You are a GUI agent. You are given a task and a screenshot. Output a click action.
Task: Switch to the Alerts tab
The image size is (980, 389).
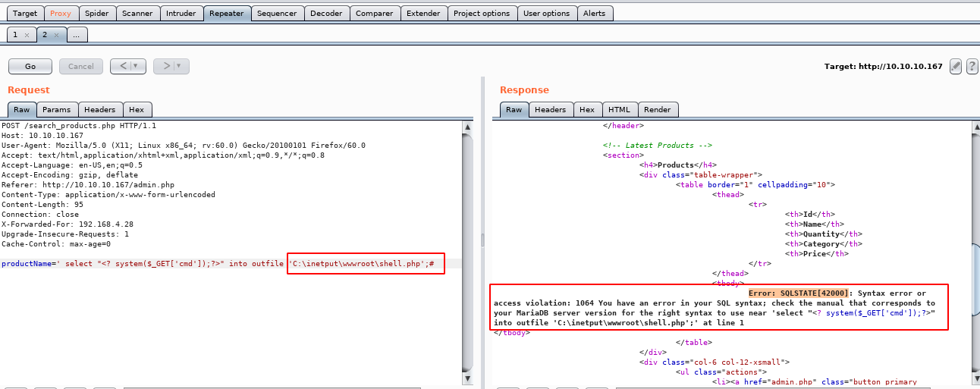point(595,13)
